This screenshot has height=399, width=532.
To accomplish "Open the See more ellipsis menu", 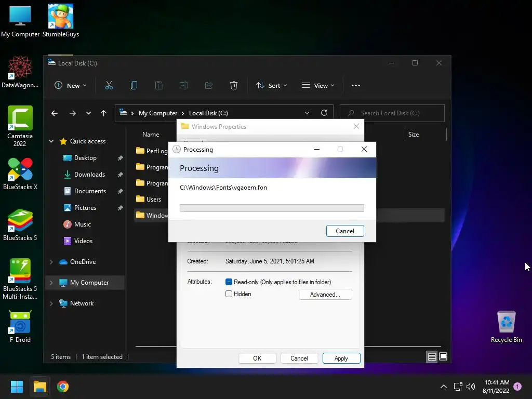I will (355, 86).
